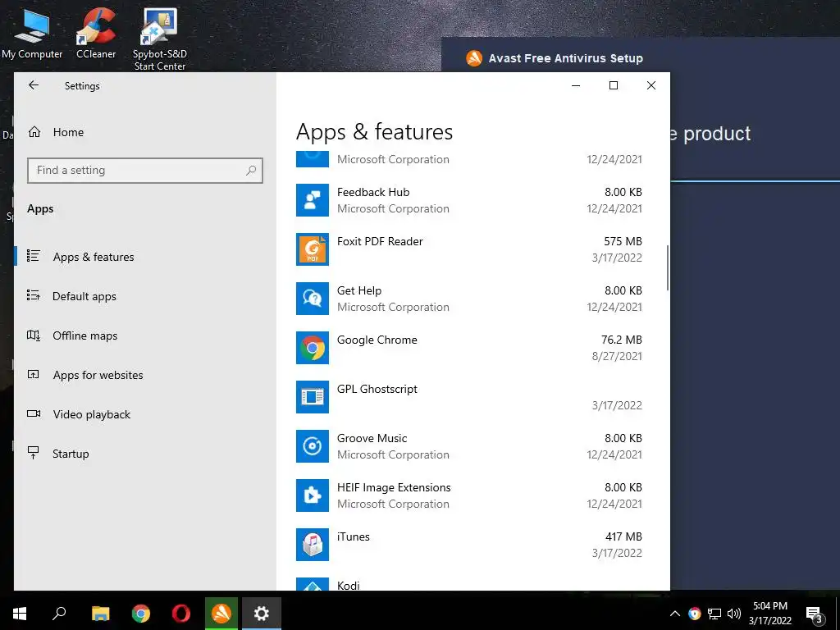
Task: Click the Settings gear taskbar icon
Action: click(262, 614)
